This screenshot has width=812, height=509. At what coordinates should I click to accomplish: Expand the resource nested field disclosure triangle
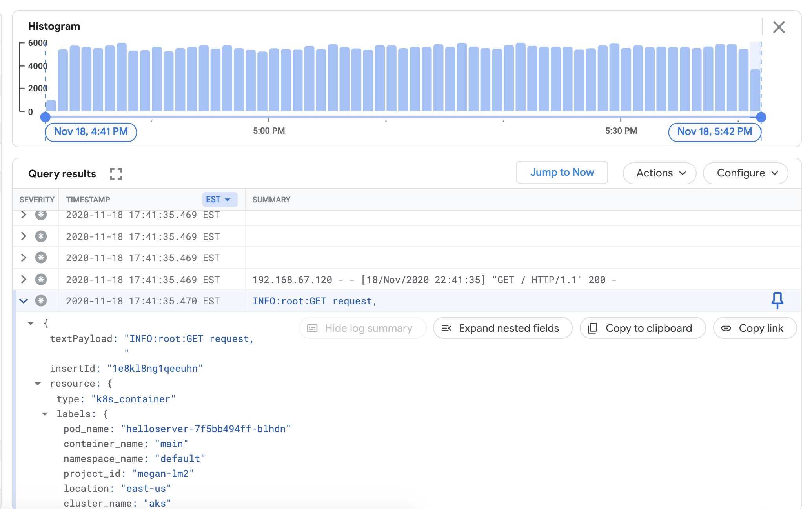click(x=37, y=384)
